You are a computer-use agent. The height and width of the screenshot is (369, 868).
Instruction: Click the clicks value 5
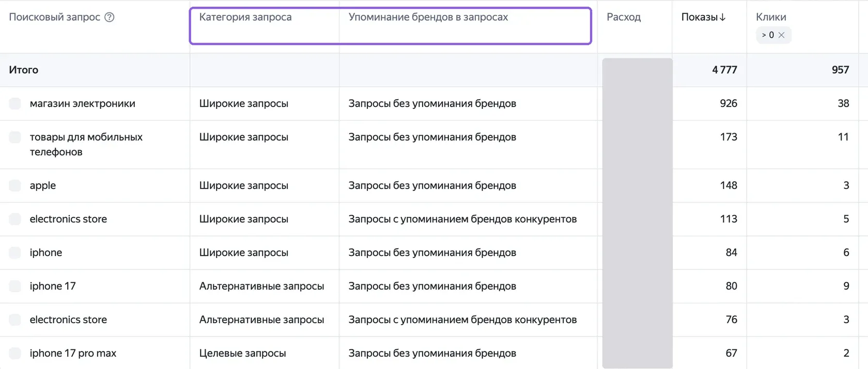[846, 219]
